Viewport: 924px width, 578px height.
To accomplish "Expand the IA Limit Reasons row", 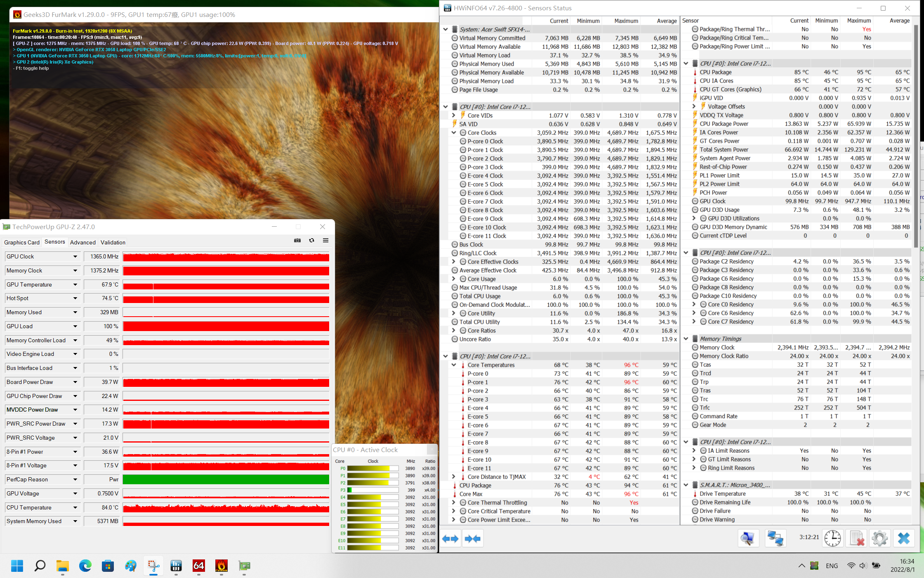I will pos(694,451).
